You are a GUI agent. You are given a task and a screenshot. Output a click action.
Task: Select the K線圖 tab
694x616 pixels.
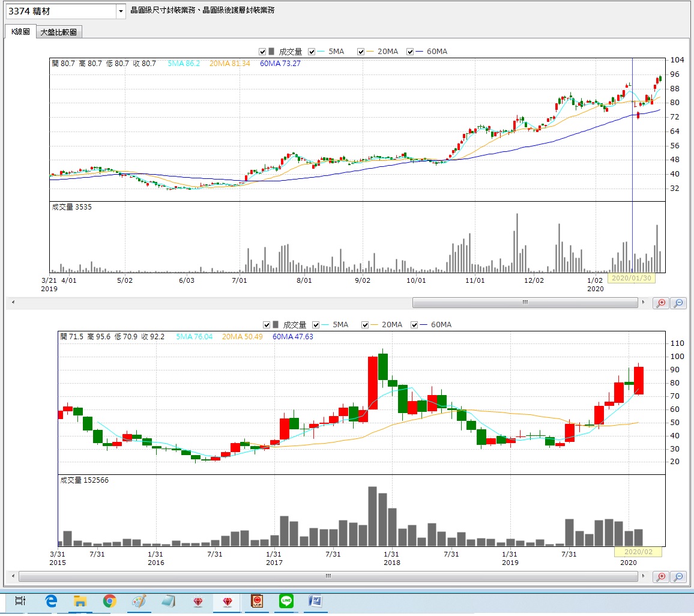(20, 32)
